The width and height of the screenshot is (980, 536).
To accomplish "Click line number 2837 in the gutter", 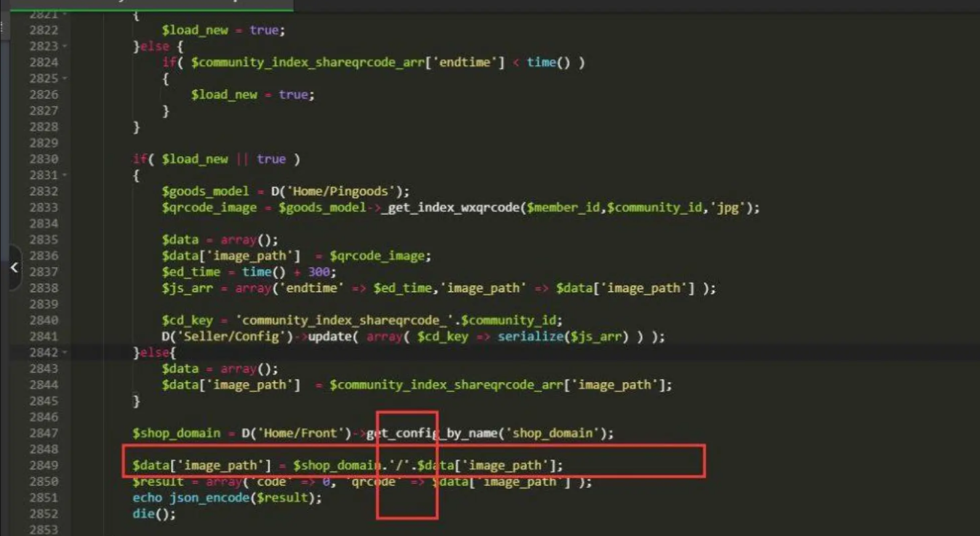I will pyautogui.click(x=44, y=272).
